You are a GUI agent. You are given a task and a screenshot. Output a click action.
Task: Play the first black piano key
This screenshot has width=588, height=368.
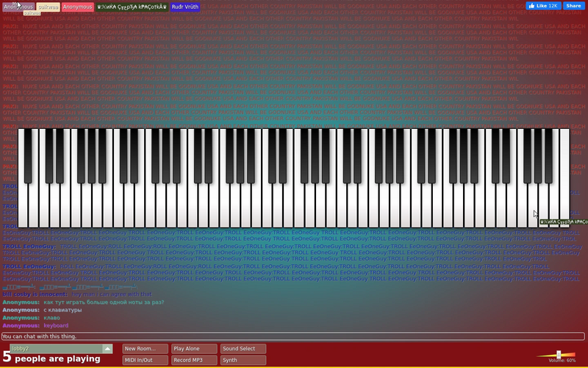(28, 156)
